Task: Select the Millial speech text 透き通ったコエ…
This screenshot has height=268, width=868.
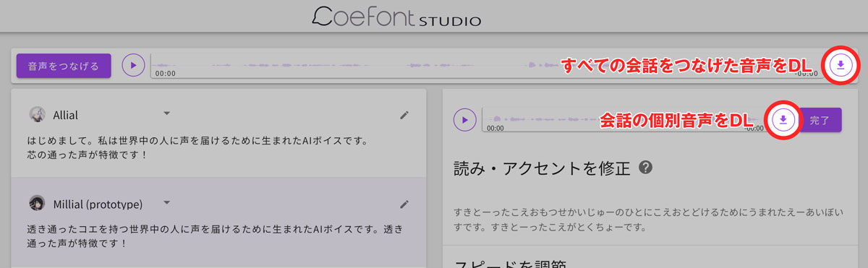Action: coord(216,235)
